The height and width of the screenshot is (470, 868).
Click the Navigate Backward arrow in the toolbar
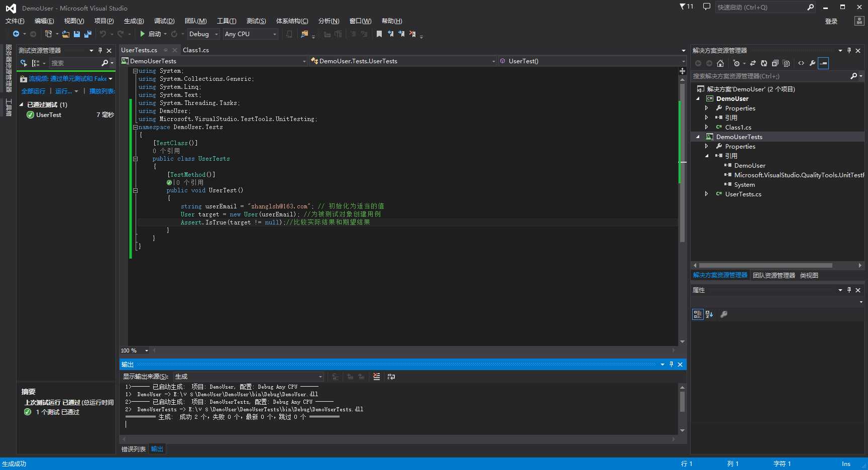coord(16,34)
